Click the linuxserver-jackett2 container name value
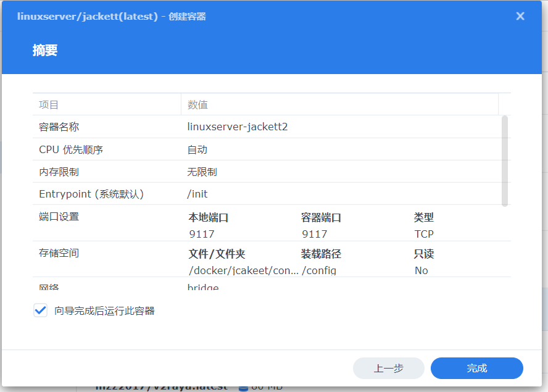Screen dimensions: 548x392 [x=238, y=127]
